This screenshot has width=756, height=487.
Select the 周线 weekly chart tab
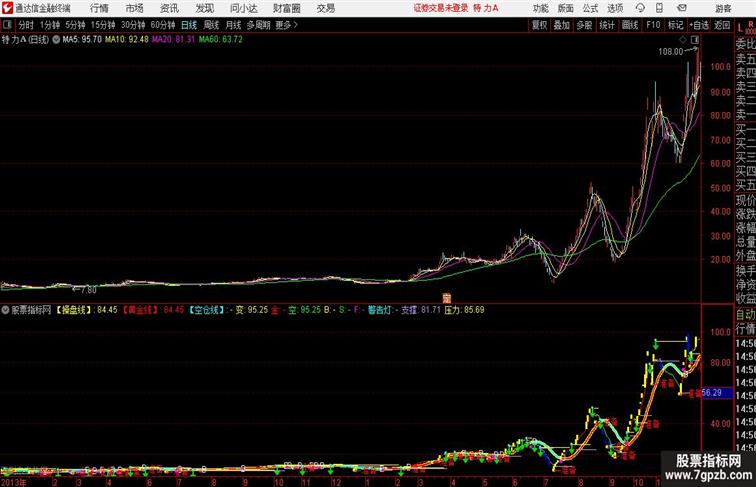point(211,25)
